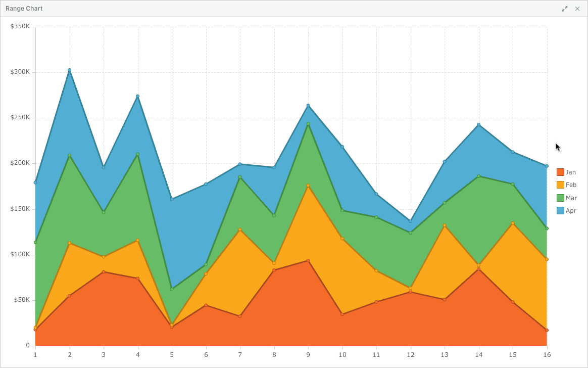Viewport: 588px width, 368px height.
Task: Select the Jan data point at category 14
Action: coord(478,269)
